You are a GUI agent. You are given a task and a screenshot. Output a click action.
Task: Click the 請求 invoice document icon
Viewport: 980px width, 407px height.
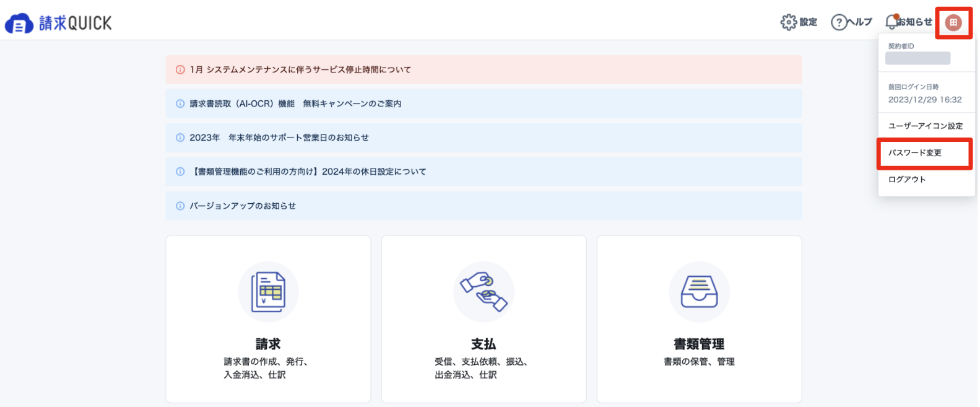coord(268,292)
